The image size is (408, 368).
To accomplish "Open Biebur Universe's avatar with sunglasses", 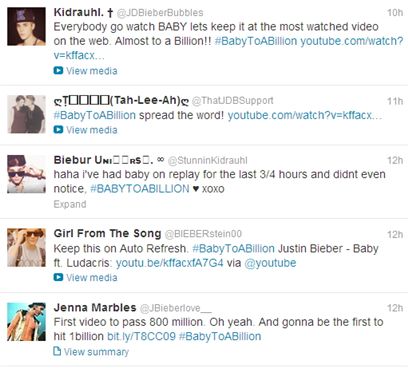I will coord(26,174).
